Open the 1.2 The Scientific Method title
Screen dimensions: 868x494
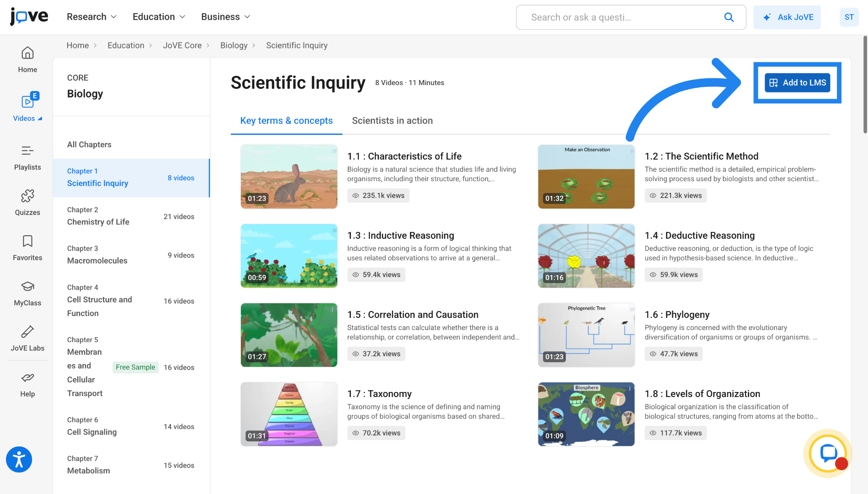coord(701,156)
